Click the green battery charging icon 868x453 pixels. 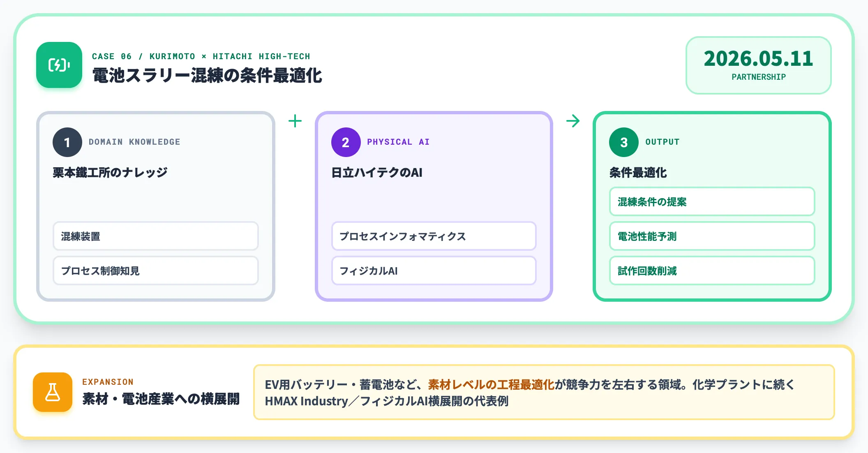(59, 65)
